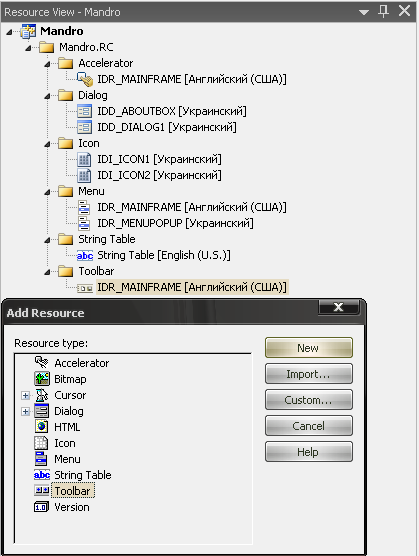Image resolution: width=419 pixels, height=556 pixels.
Task: Select IDD_DIALOG1 [Украинский] in tree
Action: click(x=167, y=127)
